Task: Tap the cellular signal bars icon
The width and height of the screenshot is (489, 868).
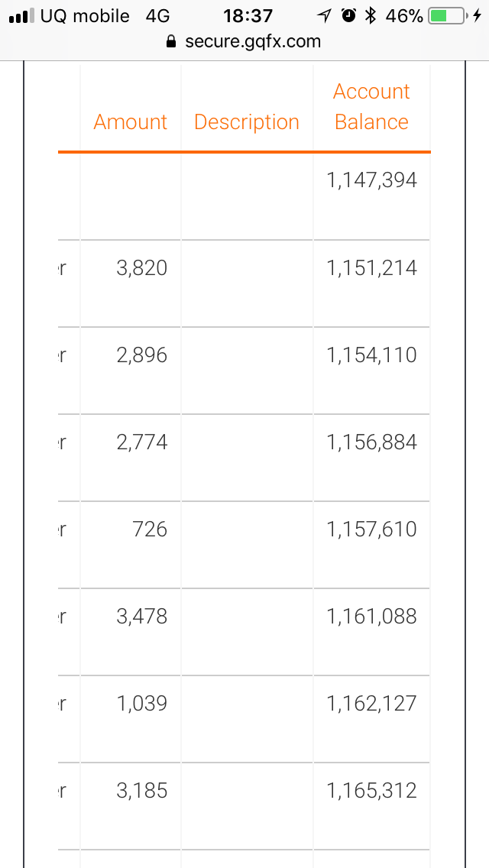Action: click(21, 15)
